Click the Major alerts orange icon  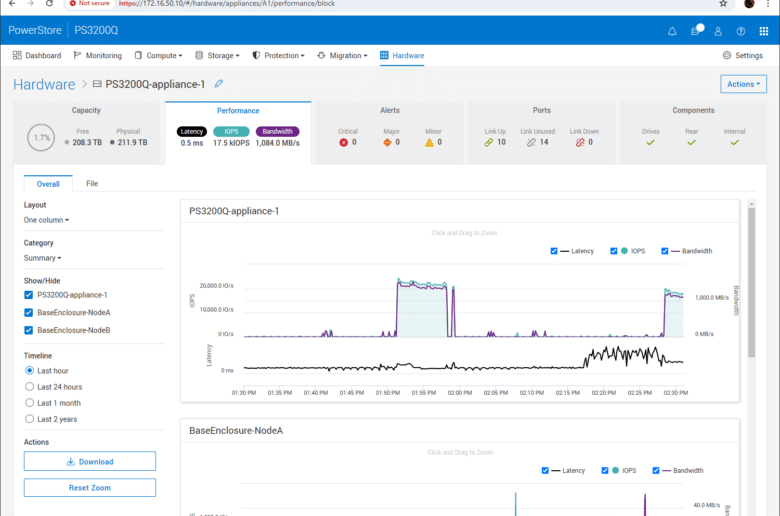tap(387, 143)
